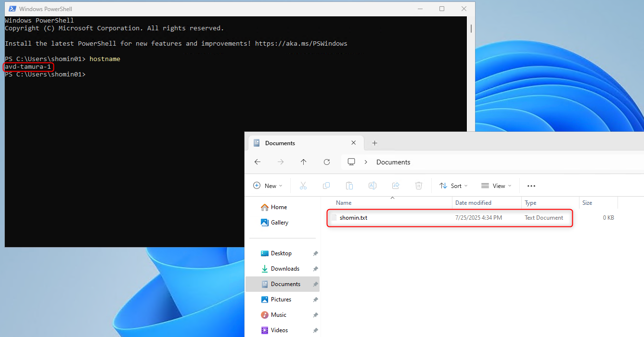
Task: Click the hostname command text in PowerShell
Action: coord(105,59)
